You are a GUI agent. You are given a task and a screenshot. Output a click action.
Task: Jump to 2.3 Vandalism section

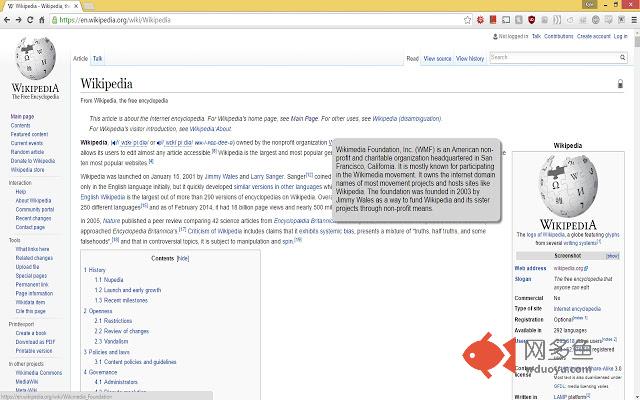[x=111, y=342]
